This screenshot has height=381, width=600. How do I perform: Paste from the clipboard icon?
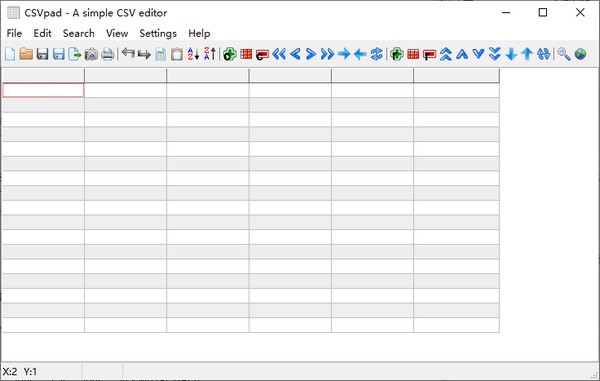pos(176,54)
